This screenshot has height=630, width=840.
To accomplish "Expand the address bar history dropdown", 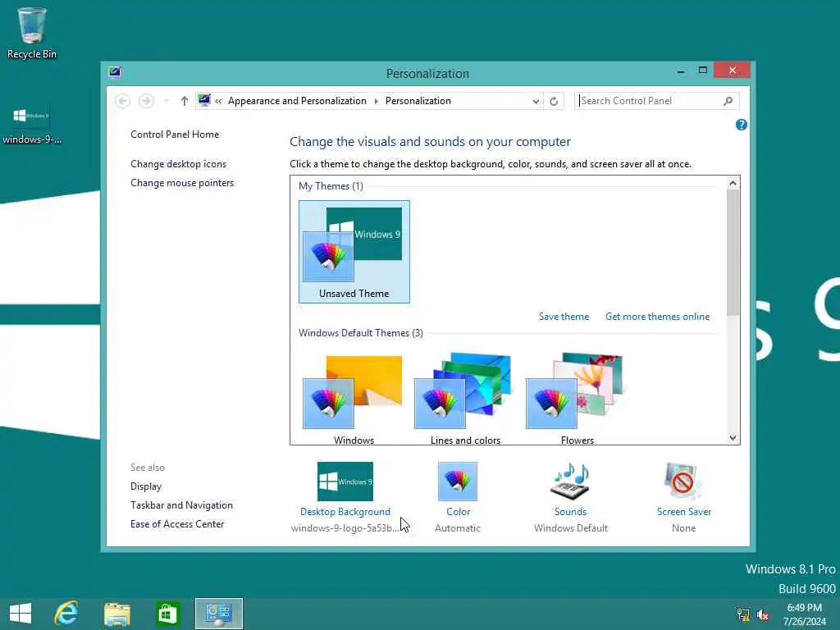I will tap(536, 101).
